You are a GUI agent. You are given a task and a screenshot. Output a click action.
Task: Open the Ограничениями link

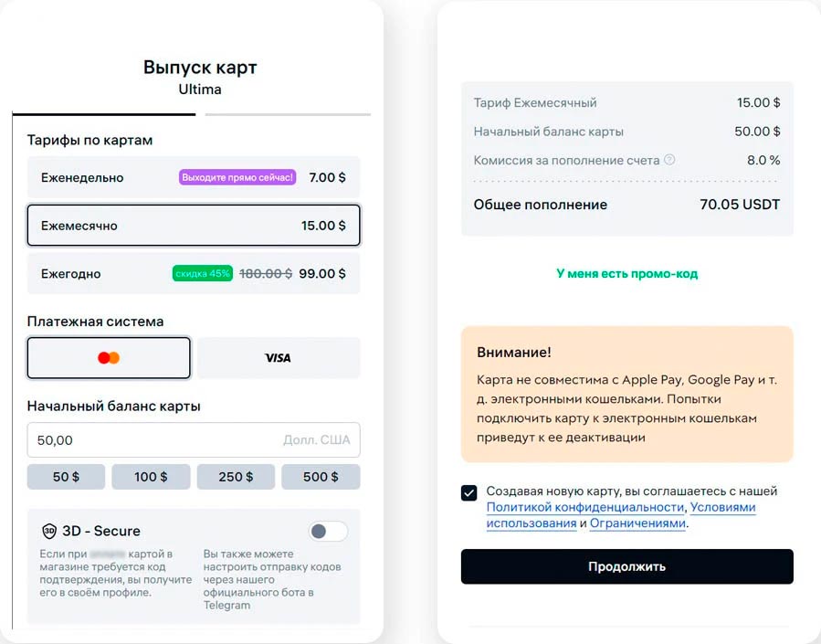pyautogui.click(x=637, y=523)
